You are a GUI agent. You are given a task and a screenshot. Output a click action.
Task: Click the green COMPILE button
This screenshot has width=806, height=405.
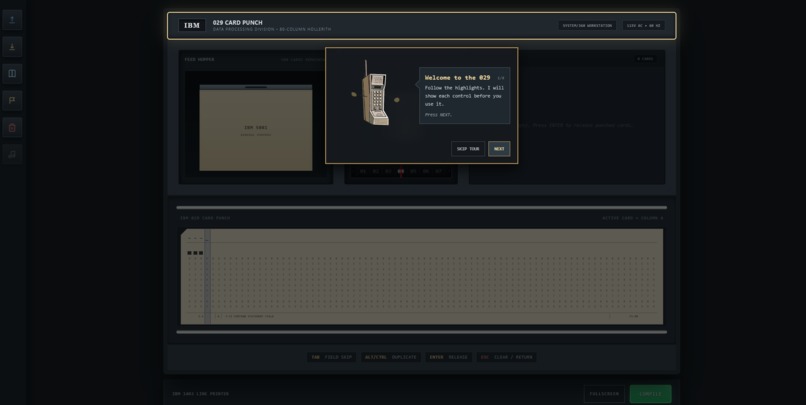650,394
